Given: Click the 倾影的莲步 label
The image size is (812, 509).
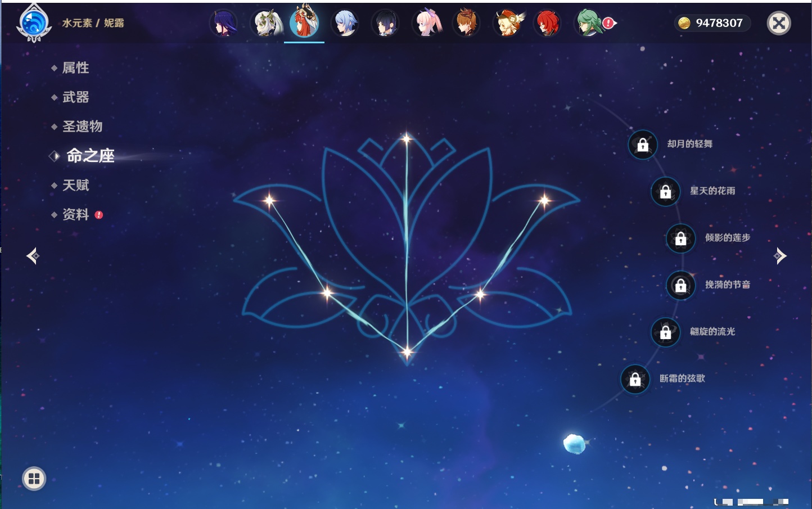Looking at the screenshot, I should pos(728,237).
